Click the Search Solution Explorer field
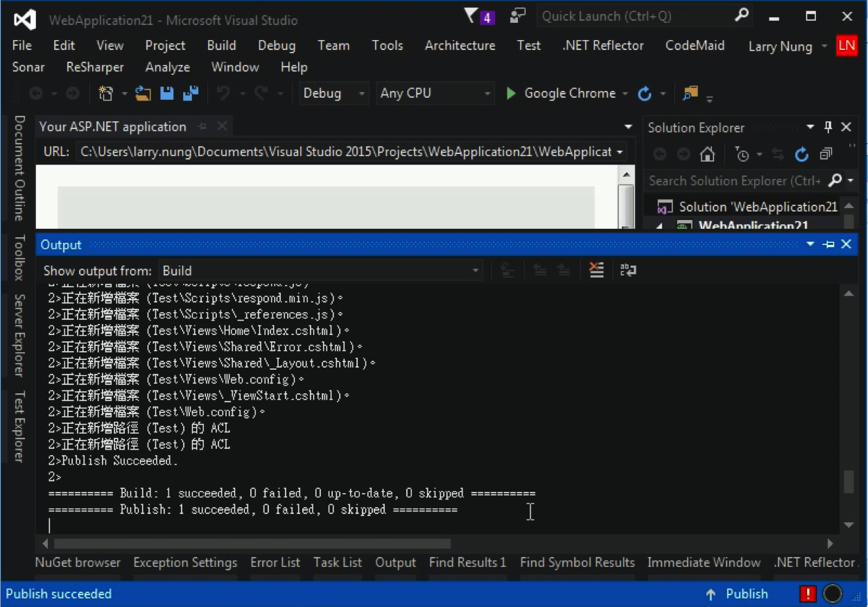 [735, 180]
